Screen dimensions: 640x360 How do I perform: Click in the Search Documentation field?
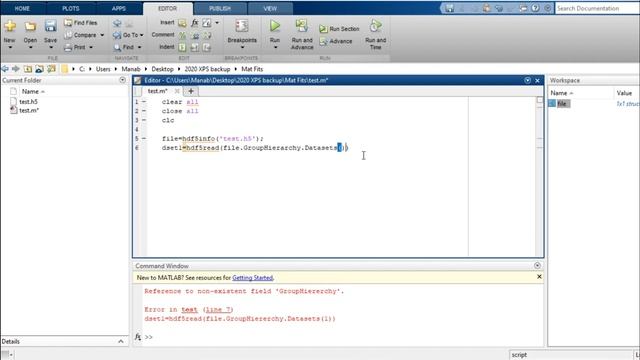597,8
